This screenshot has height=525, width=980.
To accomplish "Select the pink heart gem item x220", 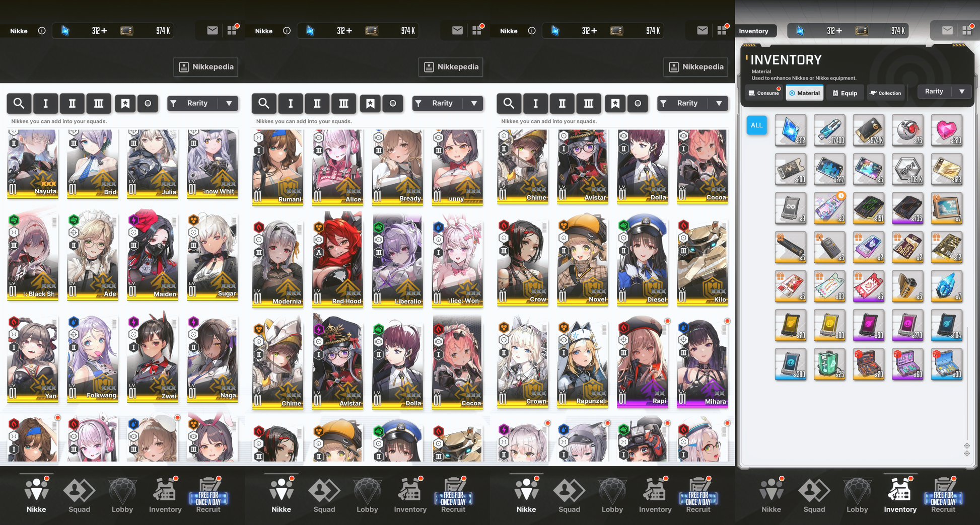I will 947,130.
